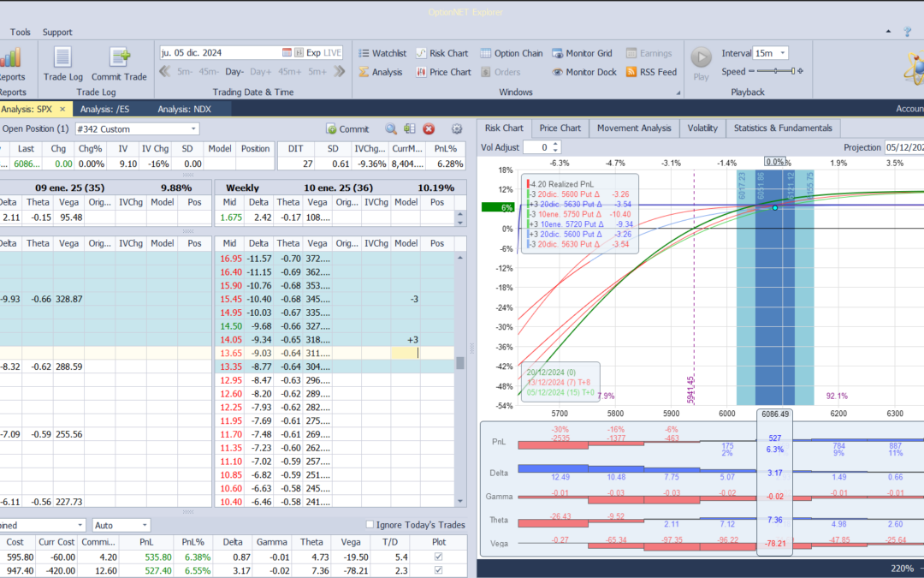Switch to the Analysis: /ES tab
Screen dimensions: 924x578
(105, 109)
